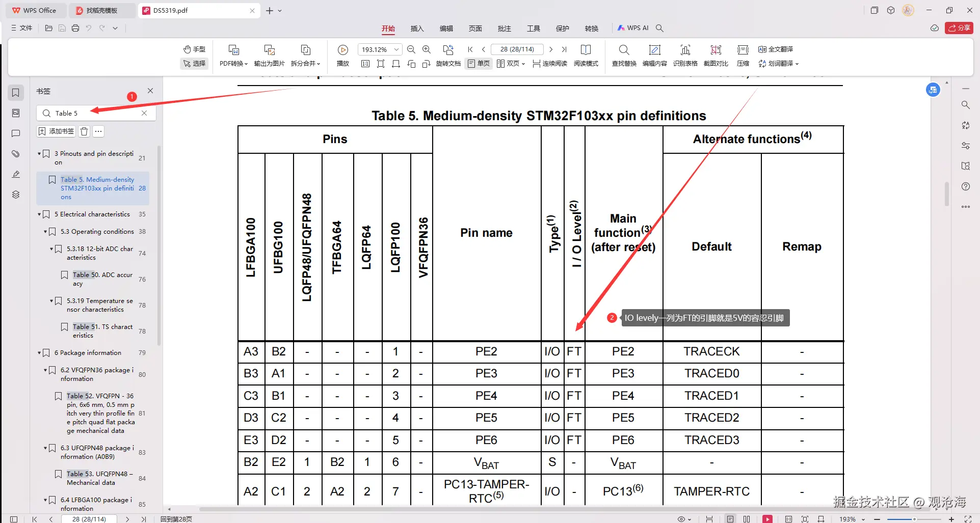Switch to the 页面 ribbon tab

tap(475, 29)
